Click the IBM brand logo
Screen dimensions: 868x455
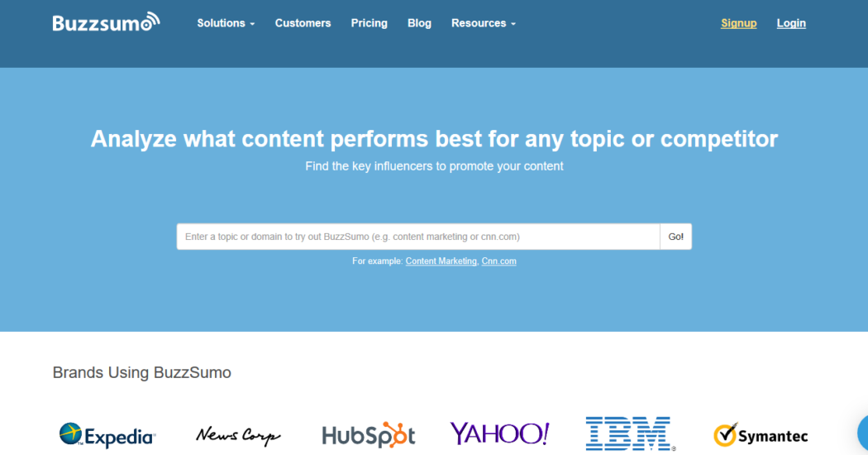pos(630,433)
